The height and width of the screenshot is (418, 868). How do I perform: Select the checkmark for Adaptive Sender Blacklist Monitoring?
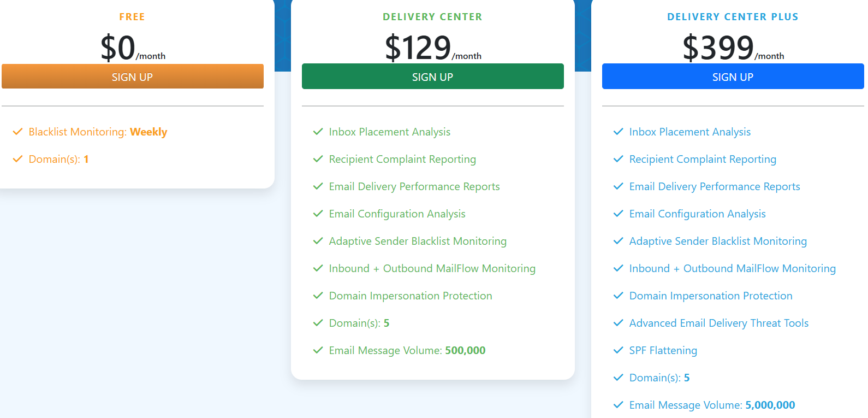[x=318, y=240]
